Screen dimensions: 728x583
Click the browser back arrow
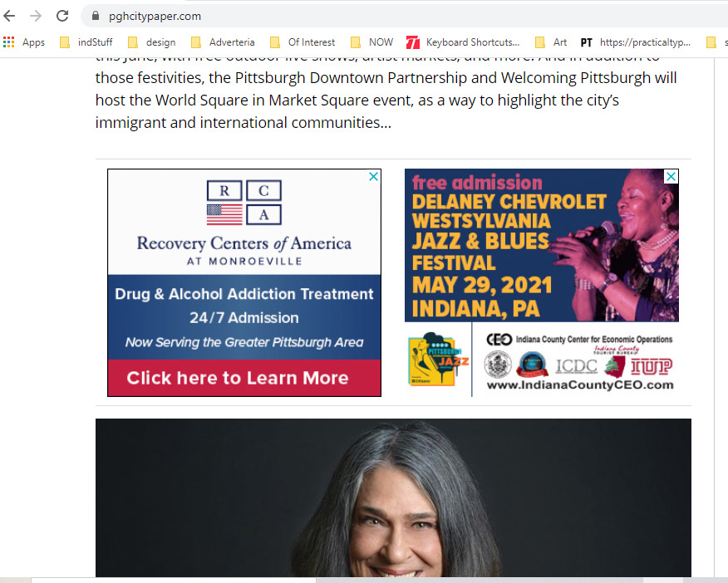click(x=9, y=17)
